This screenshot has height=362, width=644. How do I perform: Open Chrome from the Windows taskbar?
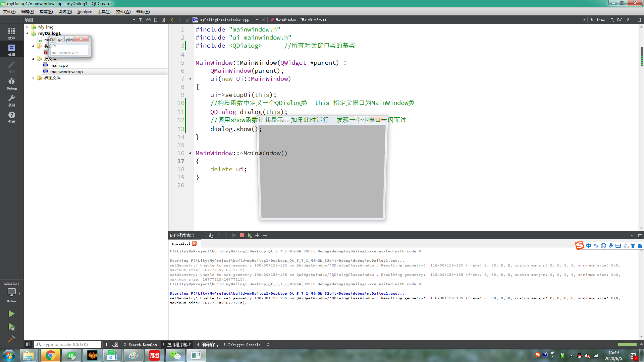coord(50,355)
